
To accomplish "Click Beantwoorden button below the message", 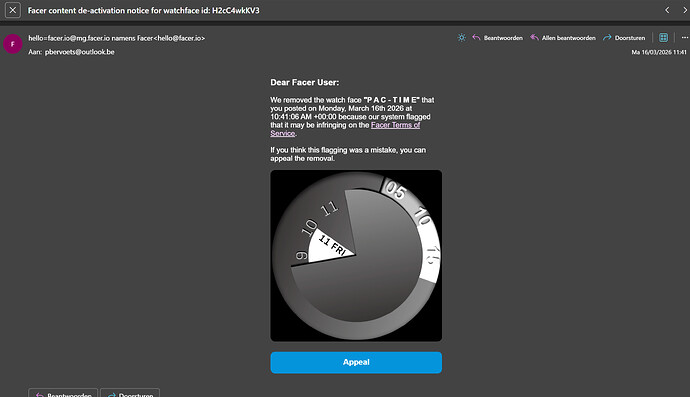I will coord(63,393).
